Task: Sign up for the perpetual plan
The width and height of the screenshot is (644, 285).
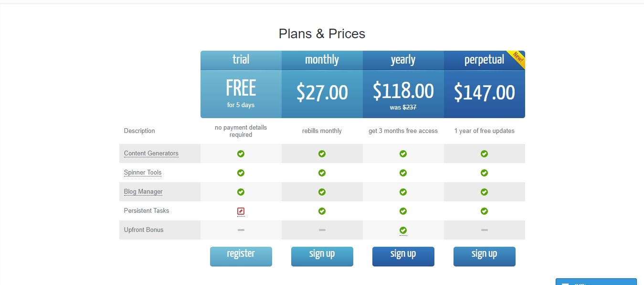Action: [x=485, y=256]
